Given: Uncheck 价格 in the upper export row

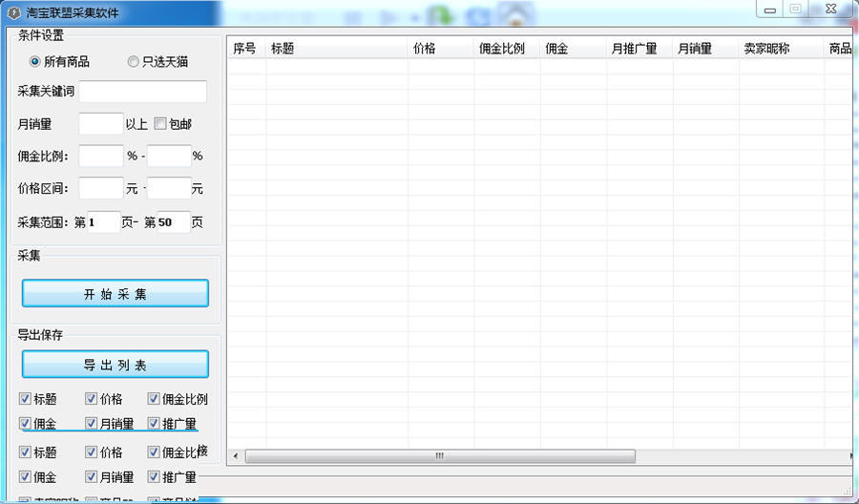Looking at the screenshot, I should [x=92, y=398].
